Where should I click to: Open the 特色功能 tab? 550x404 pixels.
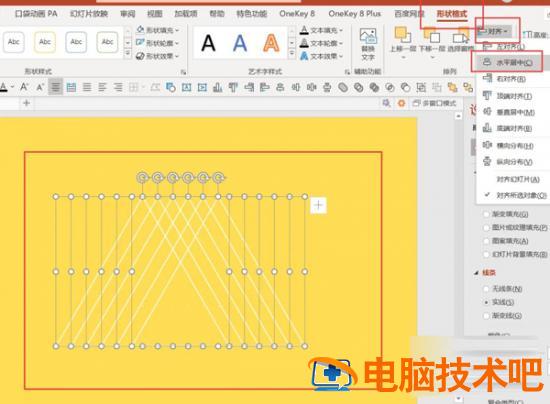(x=251, y=14)
